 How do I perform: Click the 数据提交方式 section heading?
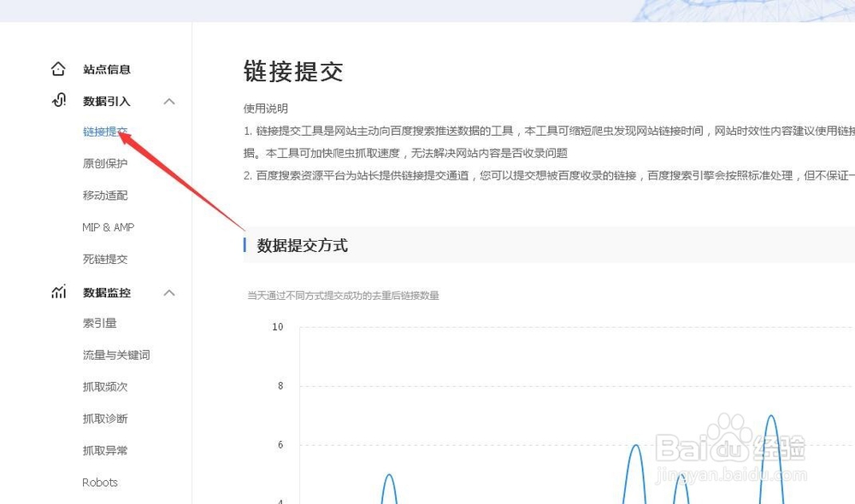click(302, 245)
